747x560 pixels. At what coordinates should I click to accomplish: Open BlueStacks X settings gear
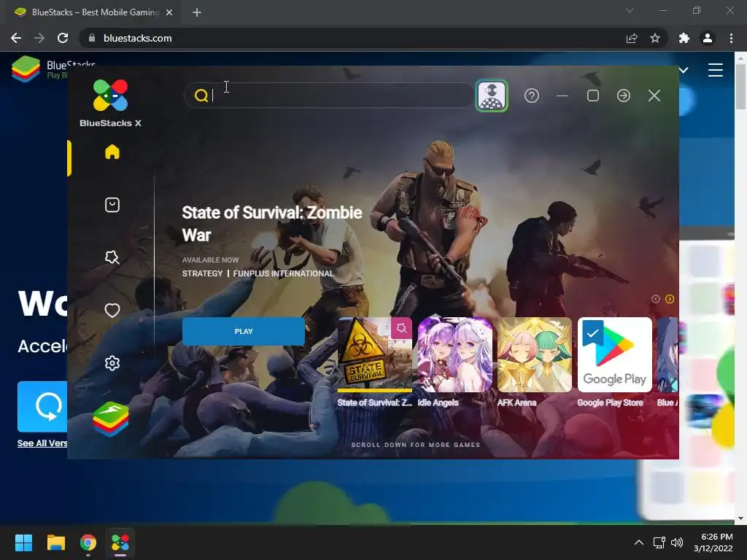112,363
